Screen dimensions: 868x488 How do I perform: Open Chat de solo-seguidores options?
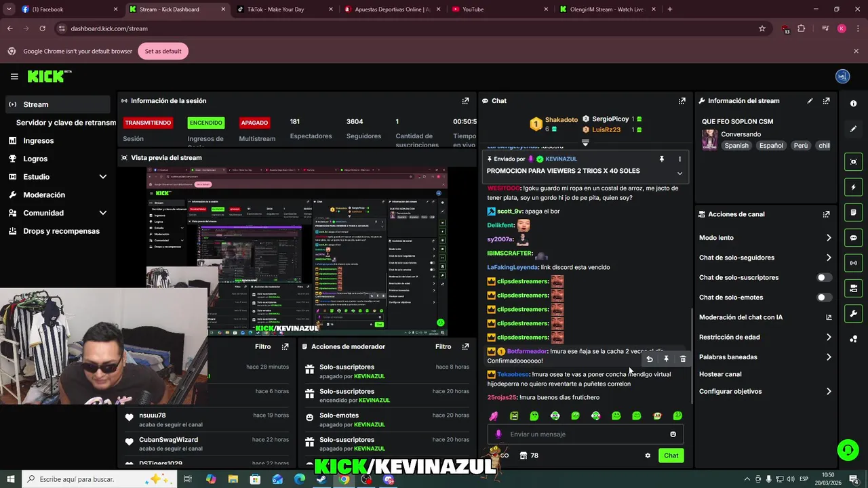765,258
